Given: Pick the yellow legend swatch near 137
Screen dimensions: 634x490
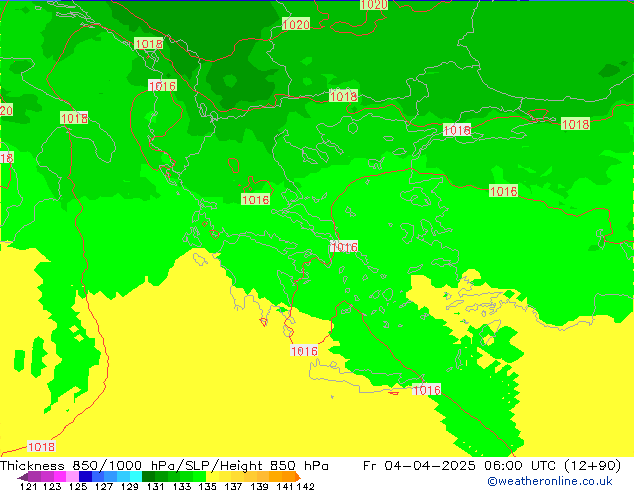Looking at the screenshot, I should pyautogui.click(x=234, y=476).
